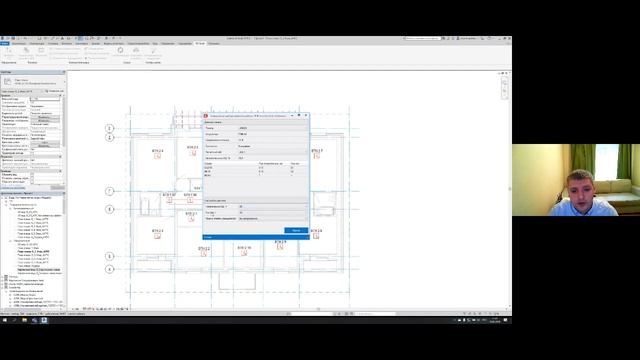Click the Apply button in Properties palette
Screen dimensions: 640x360
(57, 188)
